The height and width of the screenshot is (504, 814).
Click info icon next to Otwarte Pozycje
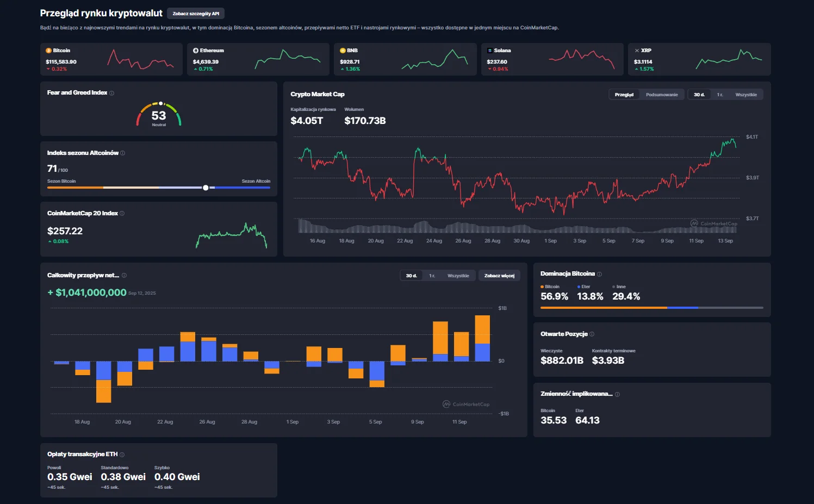point(592,334)
